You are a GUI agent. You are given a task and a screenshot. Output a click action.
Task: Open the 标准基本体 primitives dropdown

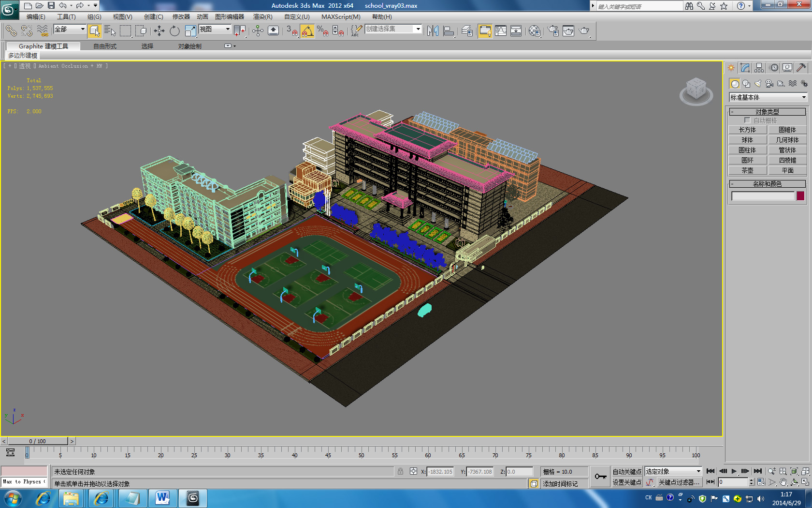pos(768,97)
